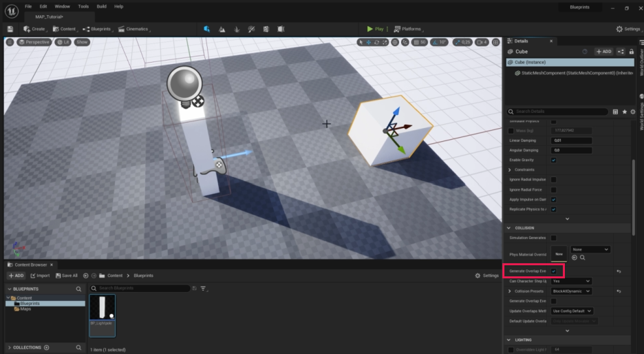Image resolution: width=644 pixels, height=354 pixels.
Task: Expand Constraints section arrow
Action: coord(510,170)
